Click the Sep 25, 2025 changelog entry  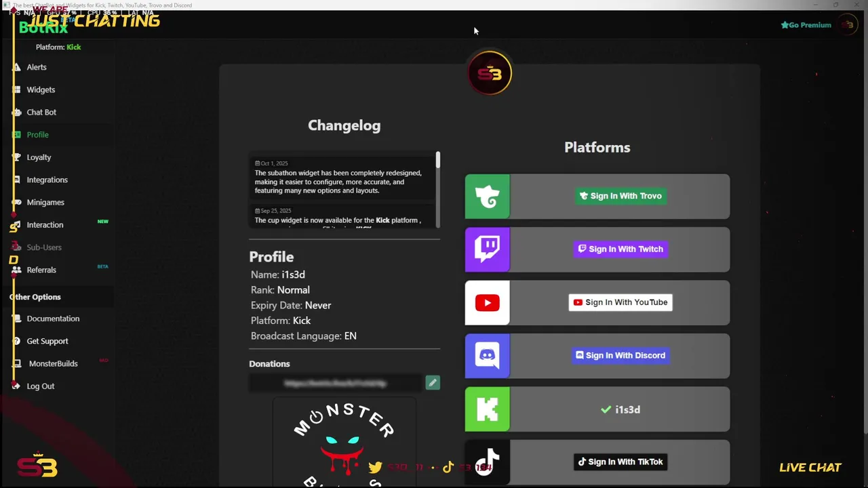coord(342,217)
